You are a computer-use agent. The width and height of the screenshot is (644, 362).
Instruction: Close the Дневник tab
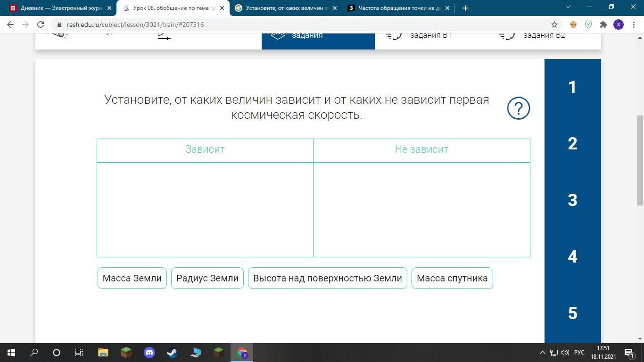[x=109, y=8]
